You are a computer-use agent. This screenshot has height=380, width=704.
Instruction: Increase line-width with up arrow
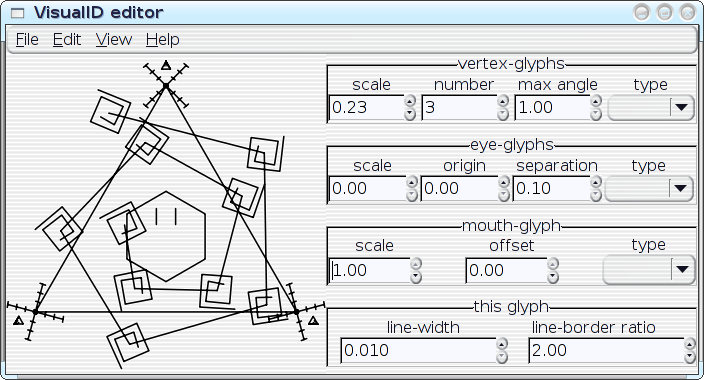coord(502,344)
